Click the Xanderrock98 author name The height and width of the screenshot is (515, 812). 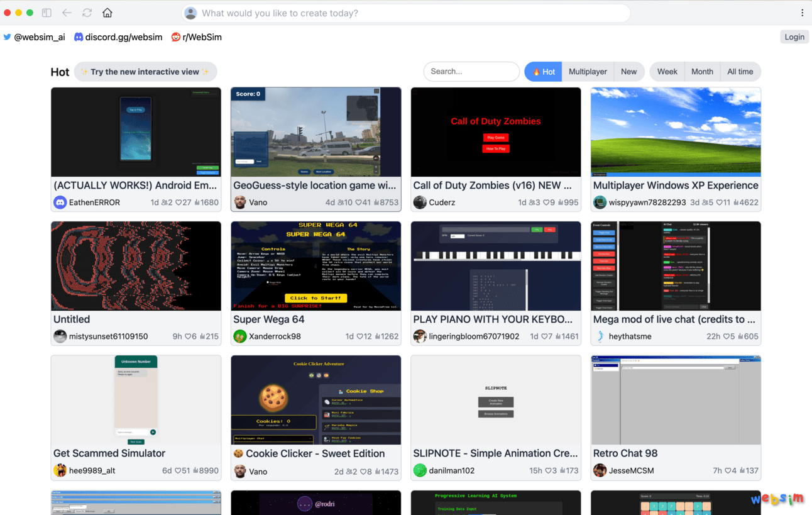[x=275, y=336]
